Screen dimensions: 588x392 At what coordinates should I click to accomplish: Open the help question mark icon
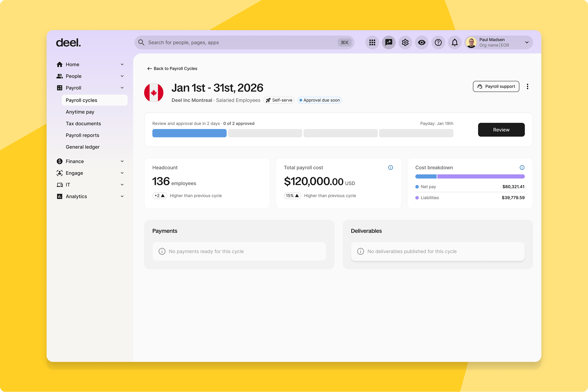(438, 43)
